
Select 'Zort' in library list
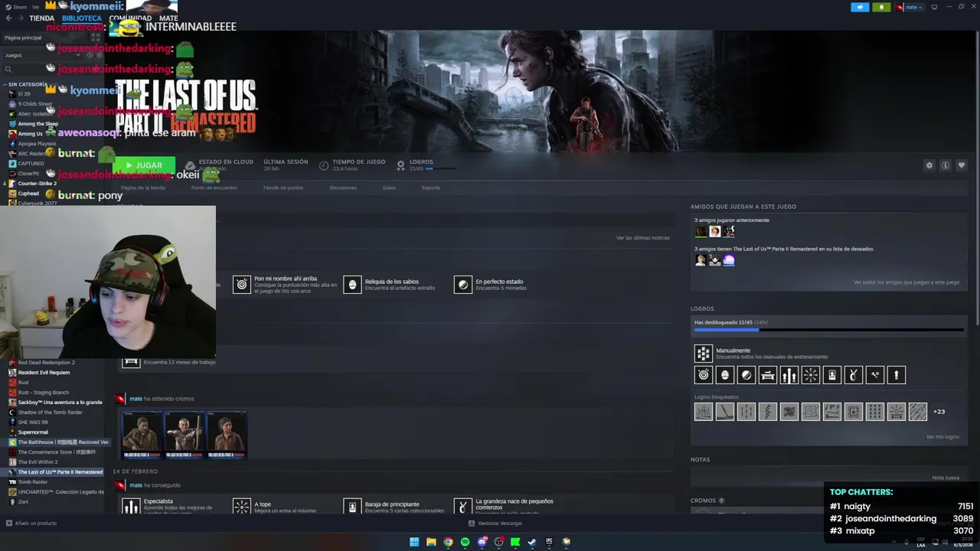click(x=23, y=502)
